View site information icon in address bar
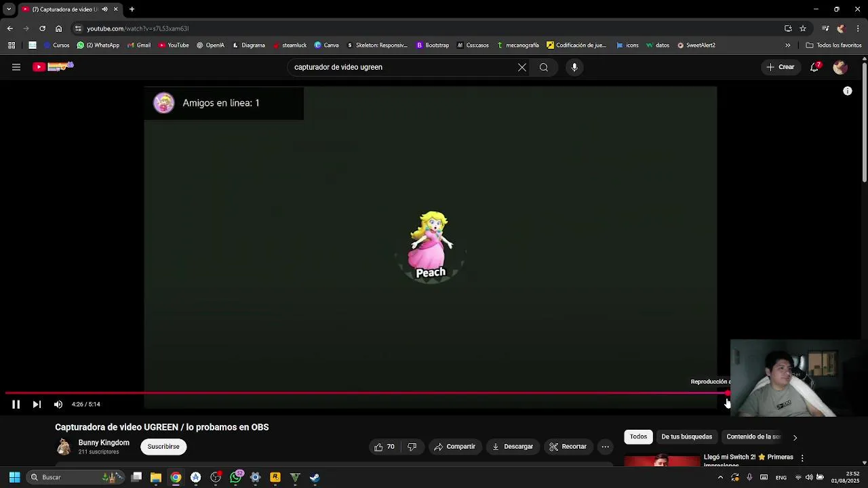 pos(78,28)
